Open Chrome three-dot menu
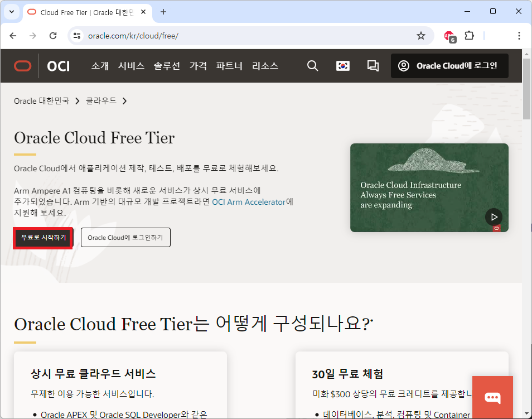532x419 pixels. 519,36
